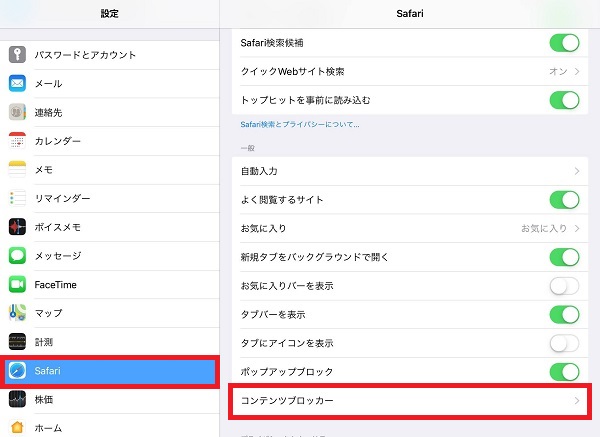600x437 pixels.
Task: Open コンテンツブロッカー chevron arrow
Action: point(577,401)
